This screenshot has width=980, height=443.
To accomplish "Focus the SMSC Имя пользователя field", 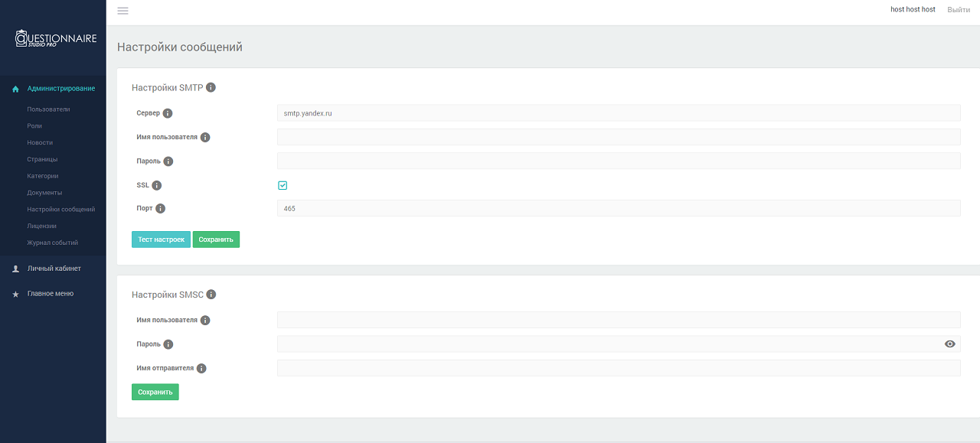I will 619,320.
